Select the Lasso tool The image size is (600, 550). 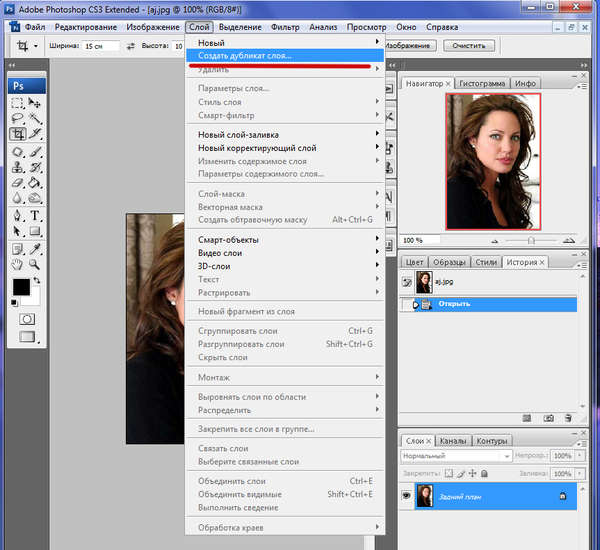tap(18, 118)
